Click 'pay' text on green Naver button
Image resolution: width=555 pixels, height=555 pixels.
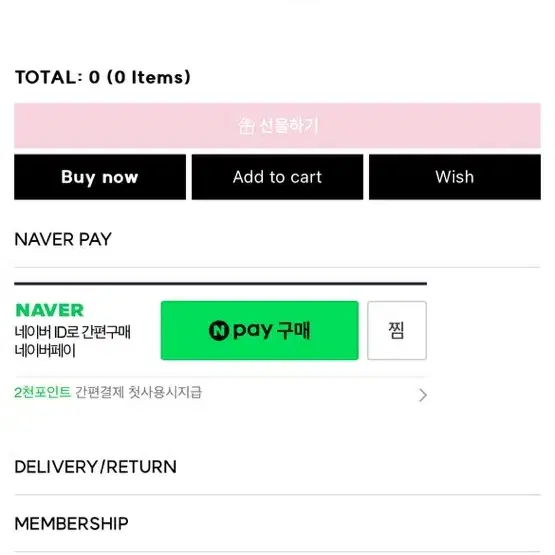253,331
